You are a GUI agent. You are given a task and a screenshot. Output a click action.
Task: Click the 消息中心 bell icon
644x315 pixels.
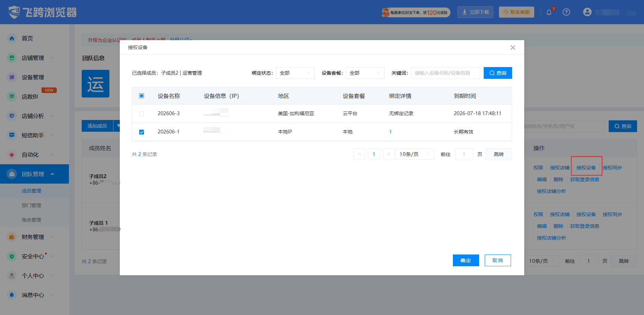pos(12,295)
